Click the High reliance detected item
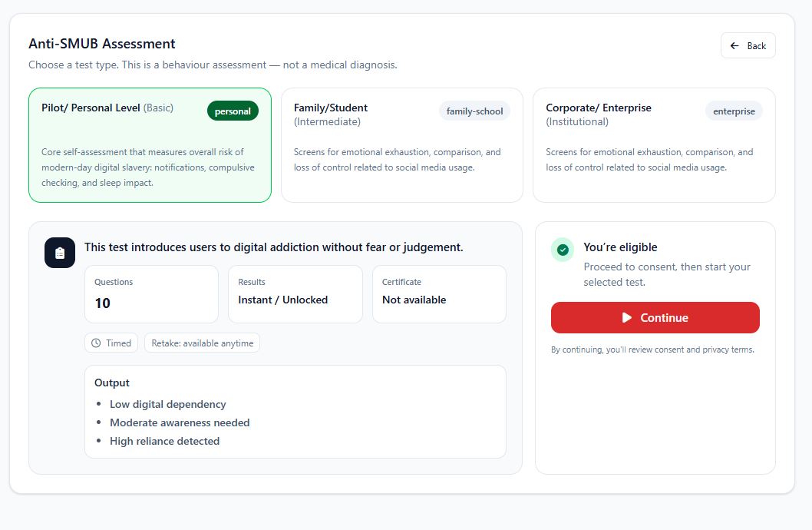The height and width of the screenshot is (530, 812). (165, 442)
